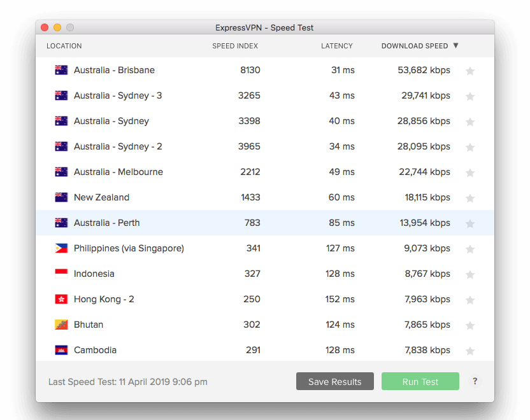Click the Last Speed Test timestamp text
Image resolution: width=530 pixels, height=420 pixels.
(128, 382)
